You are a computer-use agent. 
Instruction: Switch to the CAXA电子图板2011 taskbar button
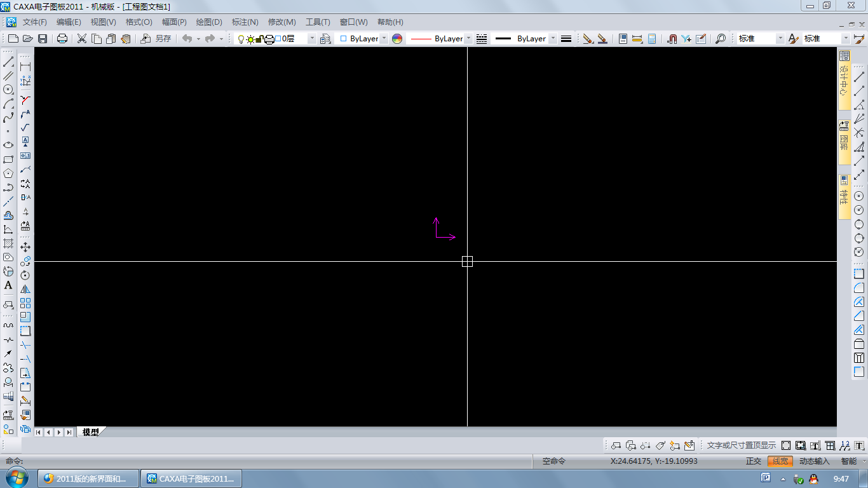(x=191, y=478)
